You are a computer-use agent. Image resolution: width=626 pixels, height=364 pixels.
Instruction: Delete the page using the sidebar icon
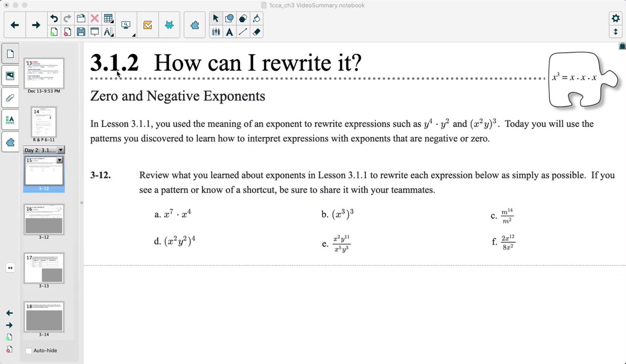(9, 349)
